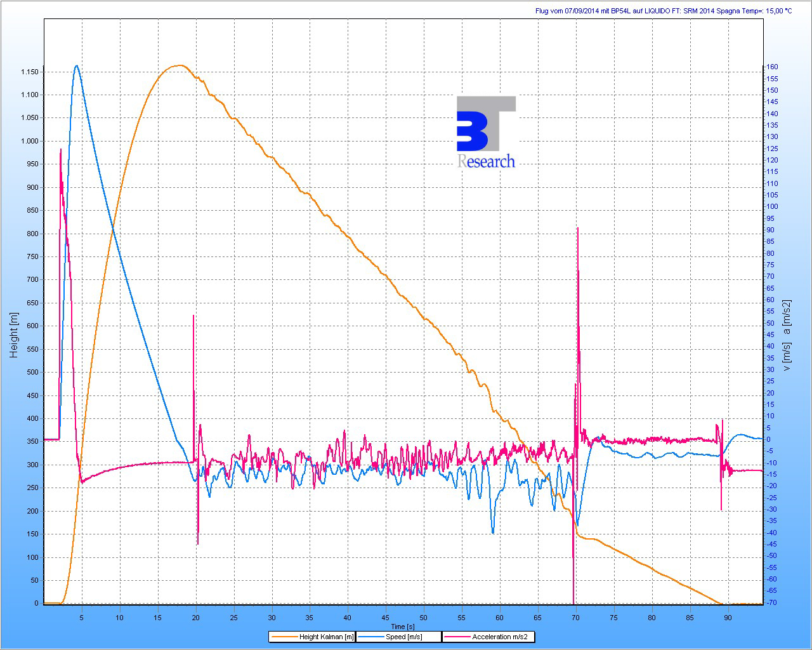Click the Acceleration m/s2 legend entry
The height and width of the screenshot is (650, 812).
tap(488, 637)
